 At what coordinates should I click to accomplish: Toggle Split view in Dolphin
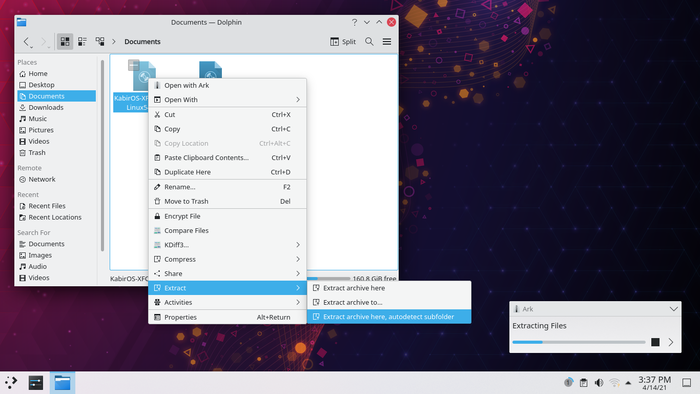pyautogui.click(x=343, y=41)
